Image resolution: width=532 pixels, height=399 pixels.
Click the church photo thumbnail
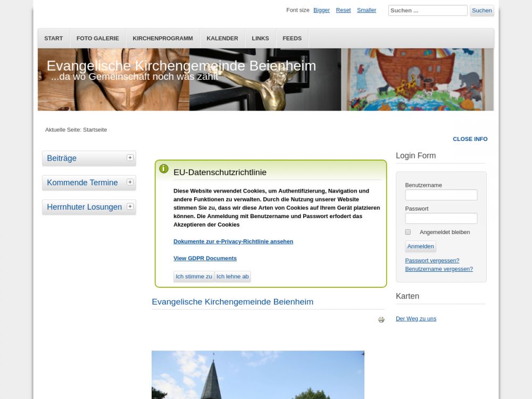click(258, 375)
